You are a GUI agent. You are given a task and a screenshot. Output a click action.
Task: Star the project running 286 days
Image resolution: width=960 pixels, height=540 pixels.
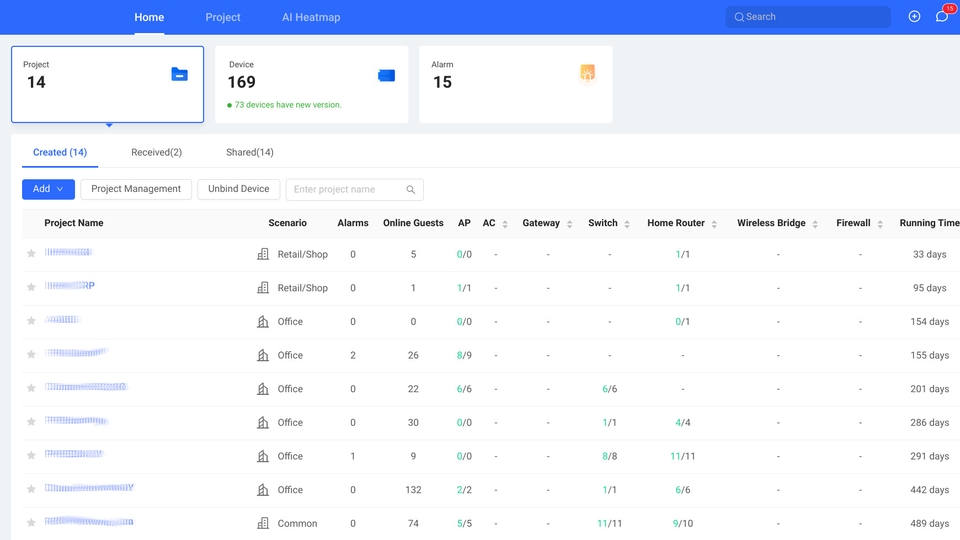(31, 422)
